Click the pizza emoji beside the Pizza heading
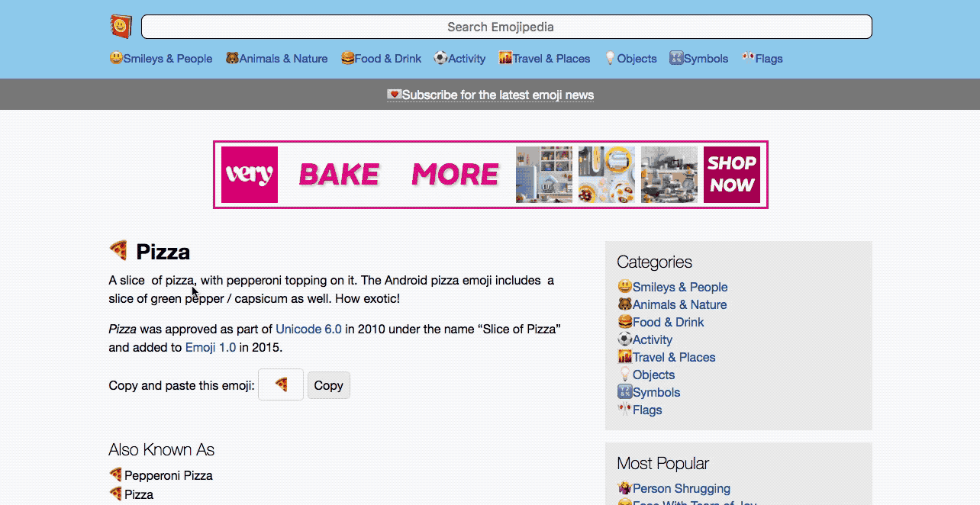This screenshot has width=980, height=505. tap(118, 250)
